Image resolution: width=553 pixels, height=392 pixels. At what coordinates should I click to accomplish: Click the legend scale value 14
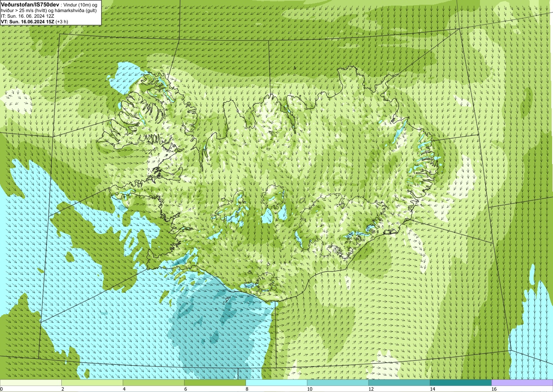coord(432,389)
